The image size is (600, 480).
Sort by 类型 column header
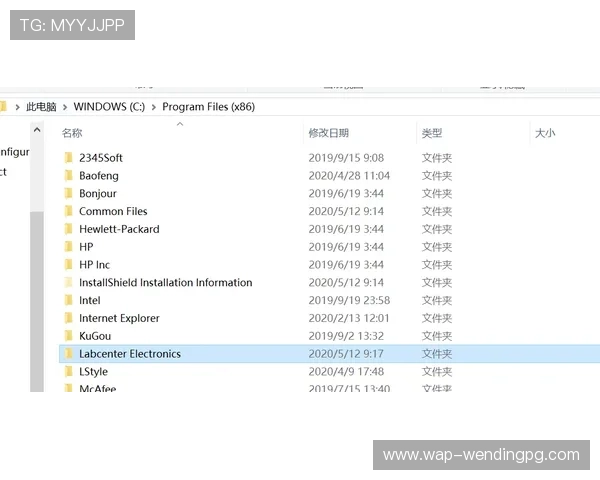click(432, 133)
